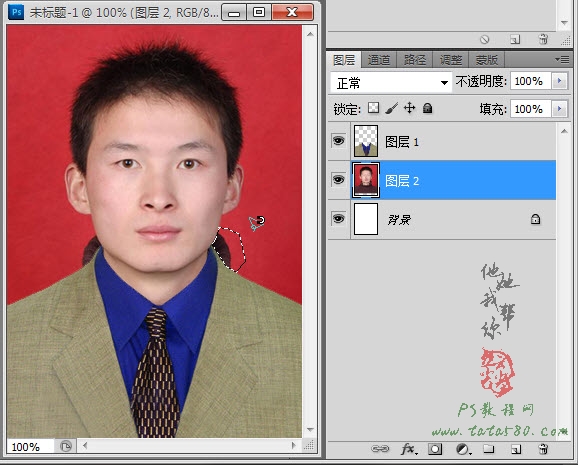Click the Photoshop Ps icon in title bar
This screenshot has height=465, width=578.
16,12
